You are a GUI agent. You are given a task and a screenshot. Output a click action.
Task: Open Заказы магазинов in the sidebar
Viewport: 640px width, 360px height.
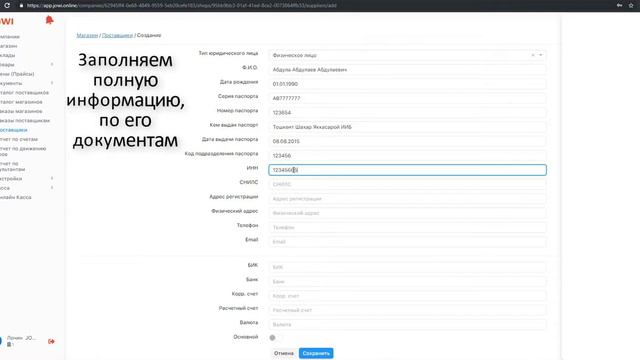(21, 111)
